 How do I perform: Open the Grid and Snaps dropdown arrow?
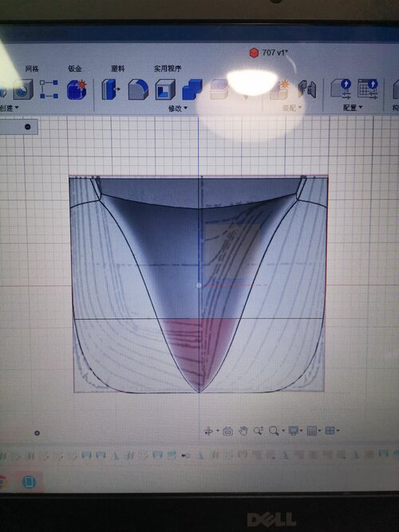[319, 431]
